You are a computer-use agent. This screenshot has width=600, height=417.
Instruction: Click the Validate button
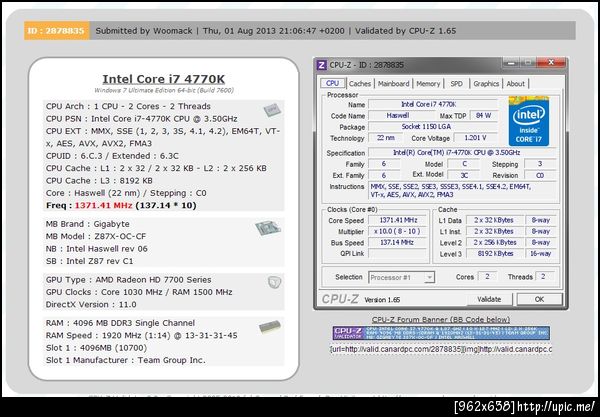489,299
